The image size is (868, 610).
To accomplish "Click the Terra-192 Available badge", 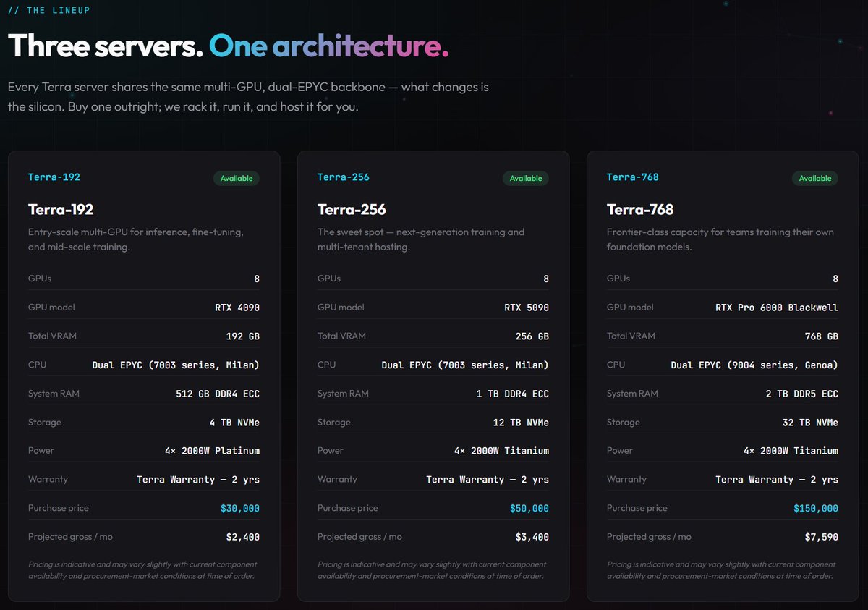I will click(x=237, y=178).
